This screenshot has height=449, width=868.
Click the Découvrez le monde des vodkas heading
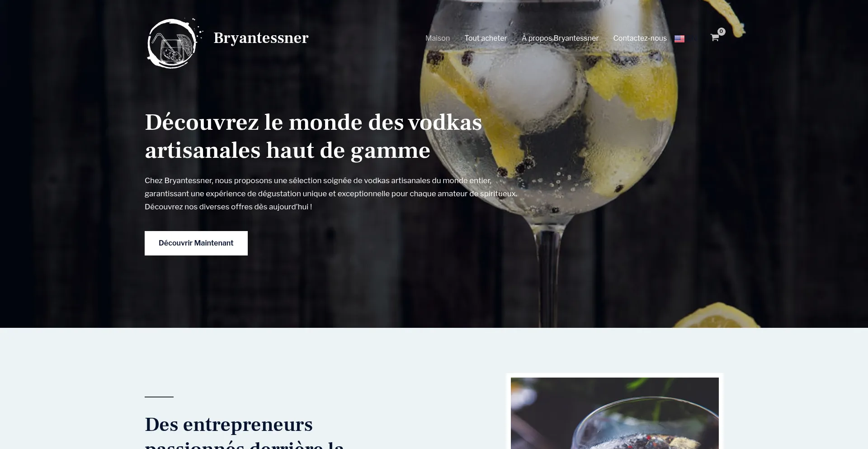pyautogui.click(x=313, y=136)
